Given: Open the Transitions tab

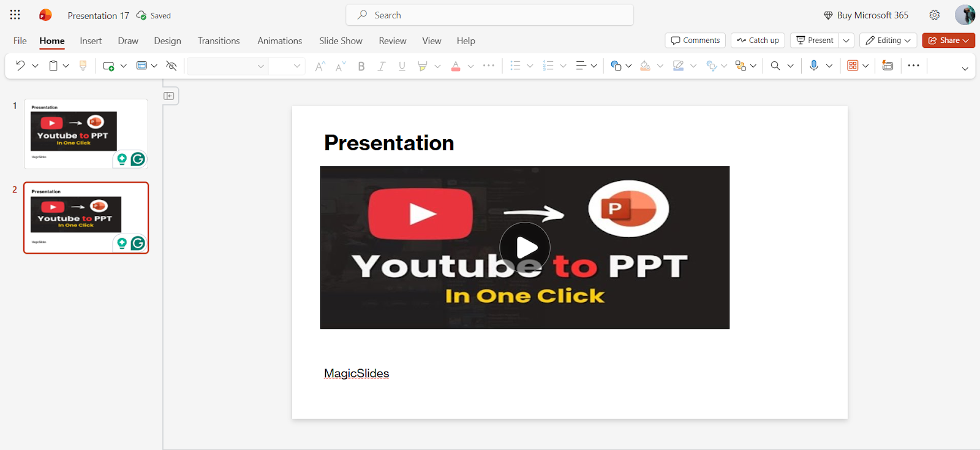Looking at the screenshot, I should [x=219, y=41].
